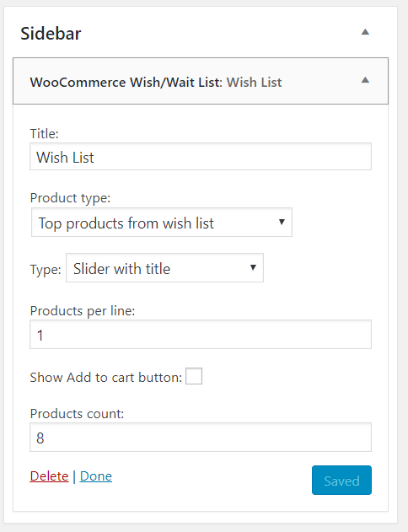The image size is (408, 532).
Task: Click the WooCommerce Wish/Wait List widget header
Action: pyautogui.click(x=201, y=81)
